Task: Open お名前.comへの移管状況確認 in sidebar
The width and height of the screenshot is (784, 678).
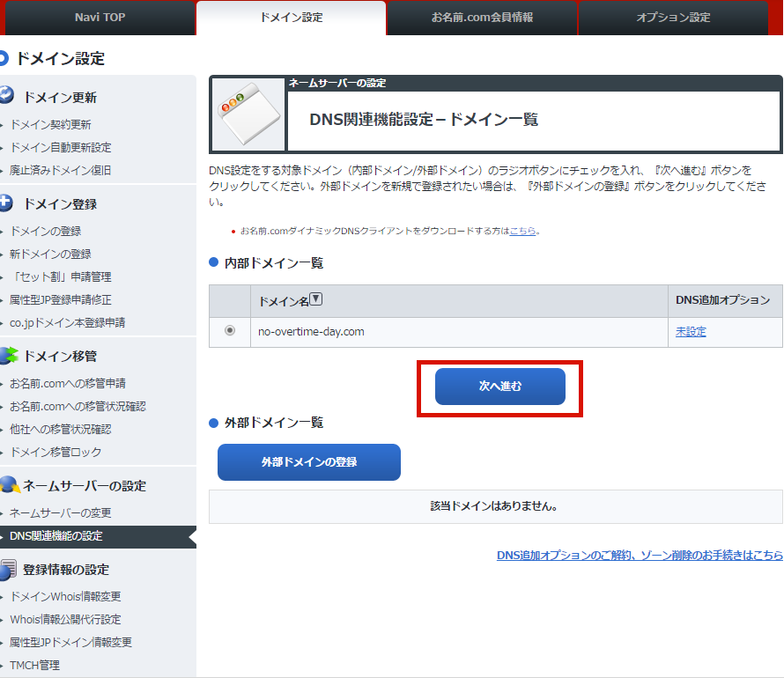Action: pos(78,406)
